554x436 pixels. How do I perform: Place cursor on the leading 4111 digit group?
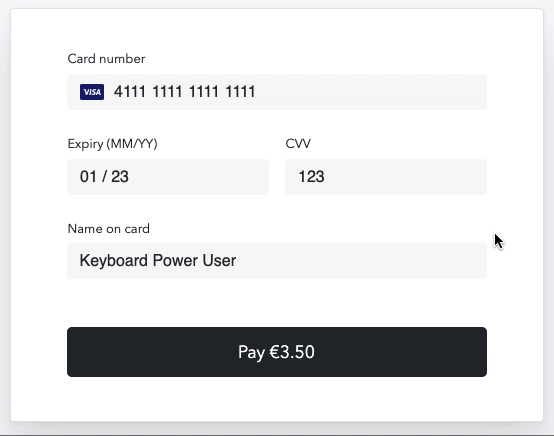coord(129,92)
